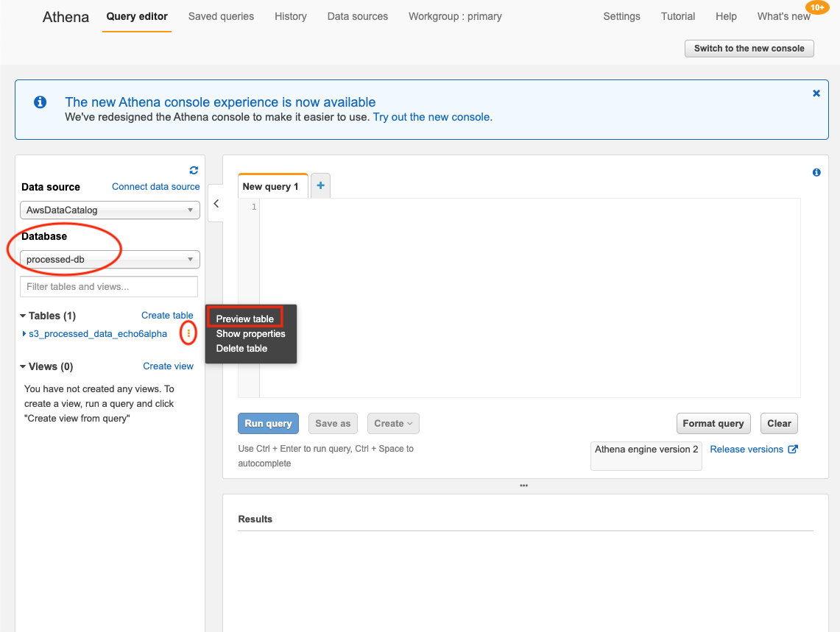Open the Release versions link
The height and width of the screenshot is (632, 840).
pos(747,450)
